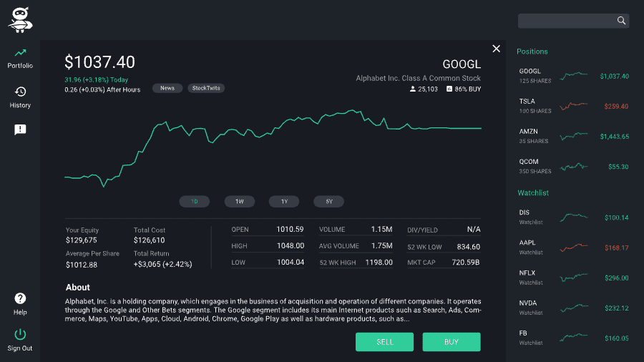Click the TSLA red sparkline chart
The image size is (644, 362).
[574, 106]
